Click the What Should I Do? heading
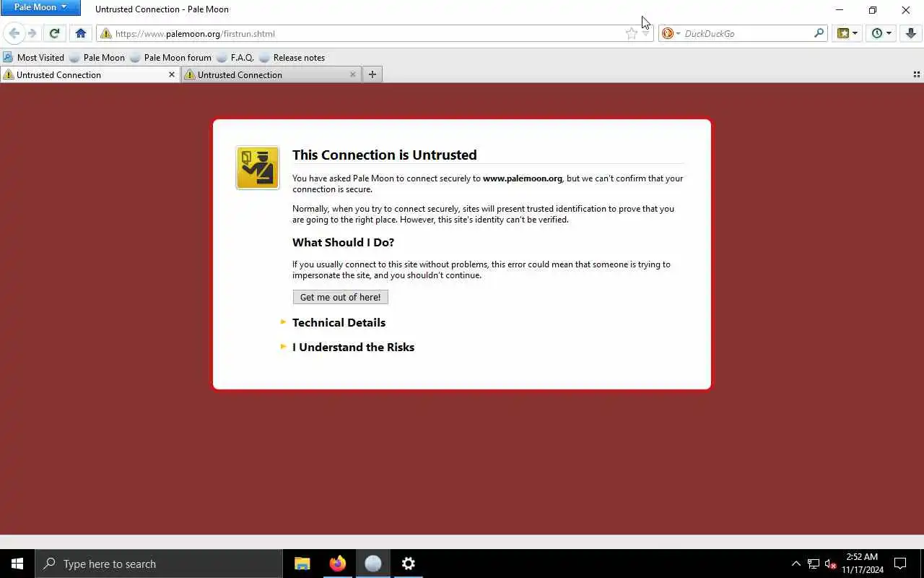This screenshot has height=578, width=924. 343,242
